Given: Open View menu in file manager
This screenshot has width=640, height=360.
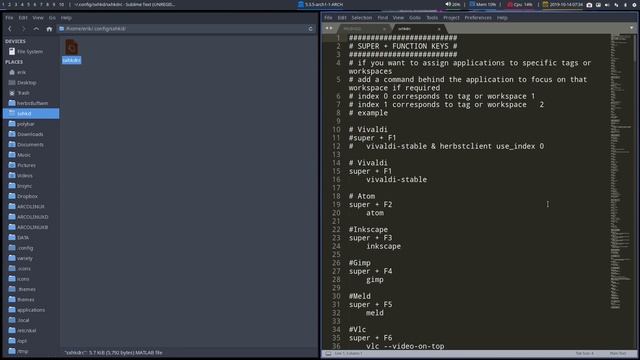Looking at the screenshot, I should point(38,18).
